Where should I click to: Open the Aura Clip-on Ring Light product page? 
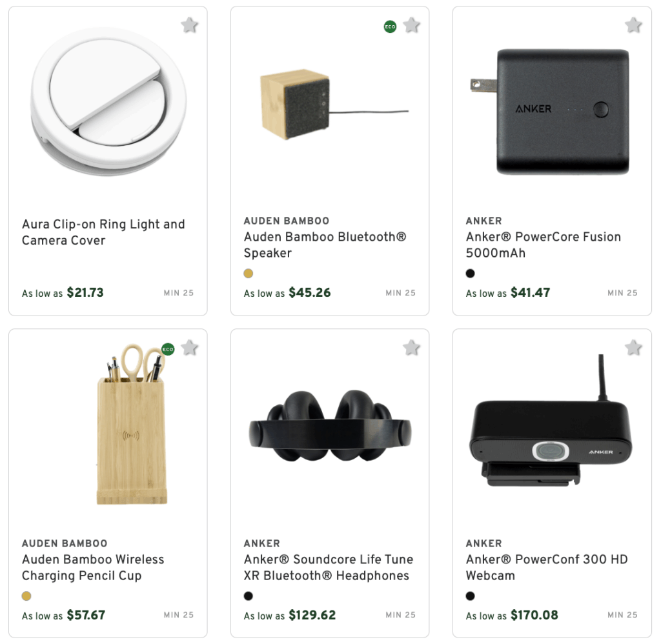click(x=103, y=232)
